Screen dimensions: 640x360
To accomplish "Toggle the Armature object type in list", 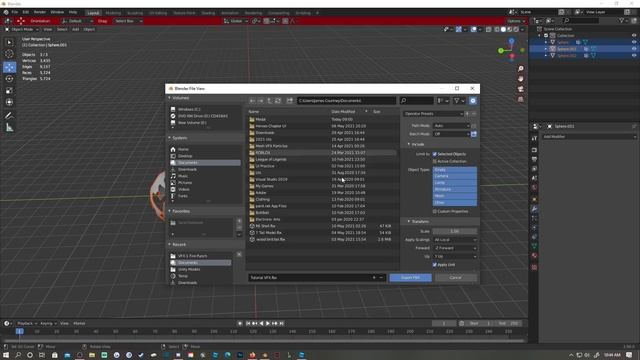I will point(454,189).
